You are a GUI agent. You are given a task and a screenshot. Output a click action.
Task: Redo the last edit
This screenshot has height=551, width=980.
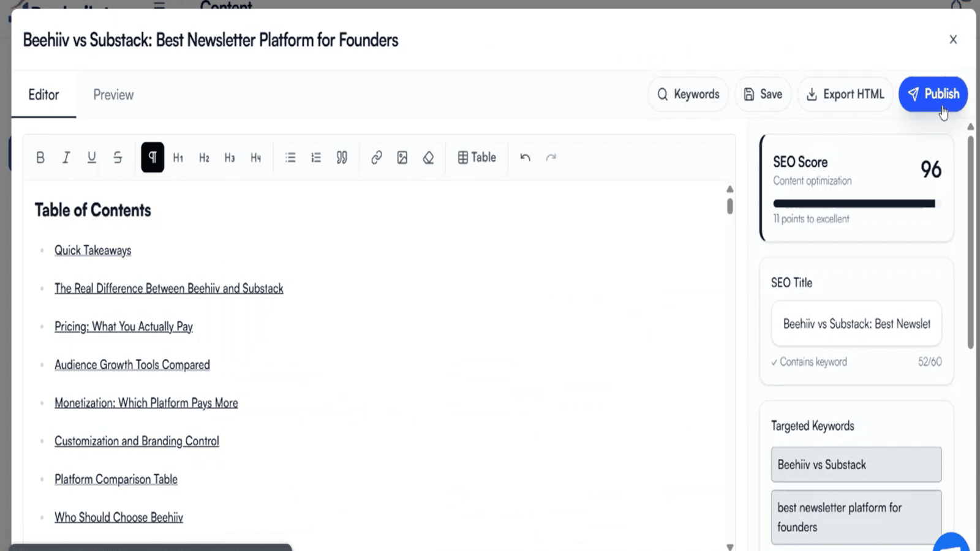click(x=551, y=157)
